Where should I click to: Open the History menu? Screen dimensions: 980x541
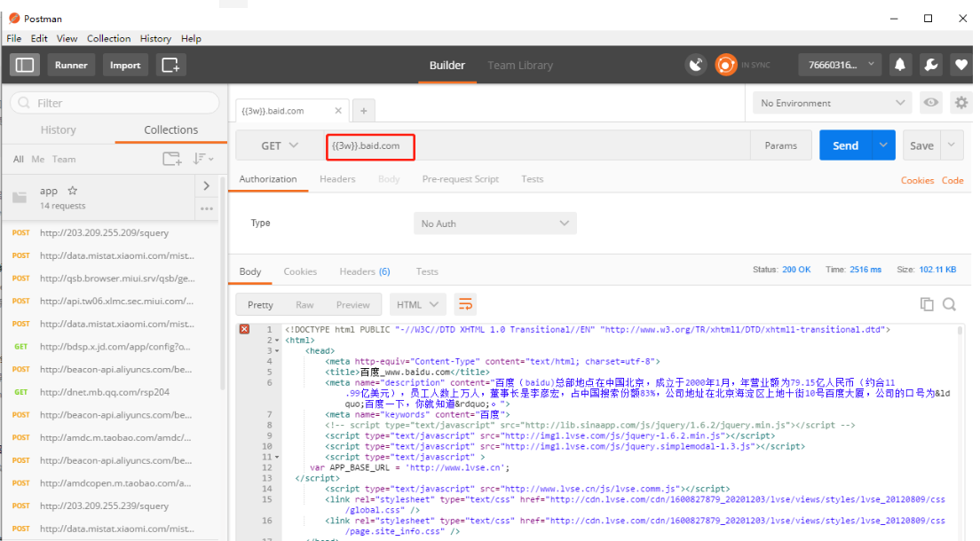click(x=155, y=38)
